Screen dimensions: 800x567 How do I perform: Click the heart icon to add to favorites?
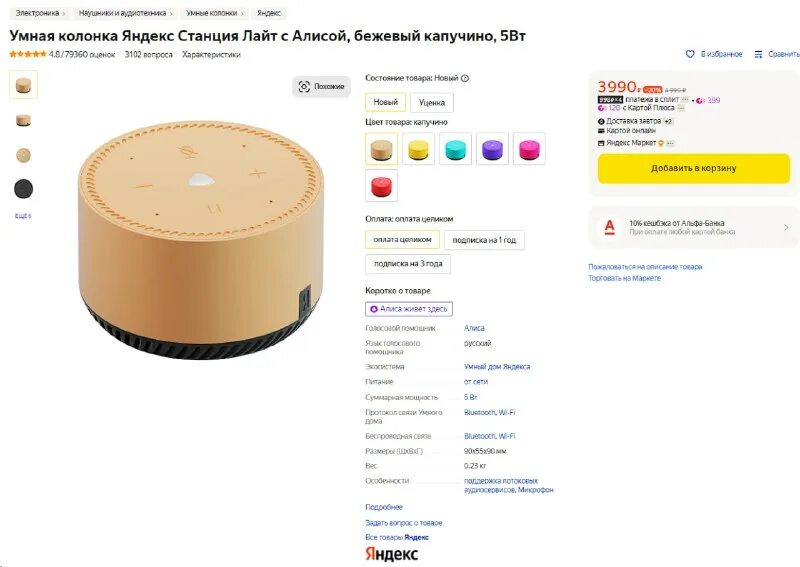[690, 54]
